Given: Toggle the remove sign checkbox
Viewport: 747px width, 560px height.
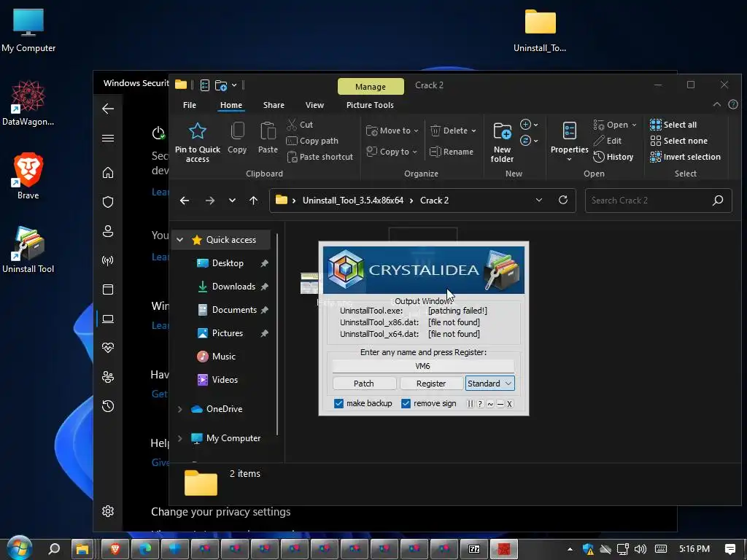Looking at the screenshot, I should 406,403.
